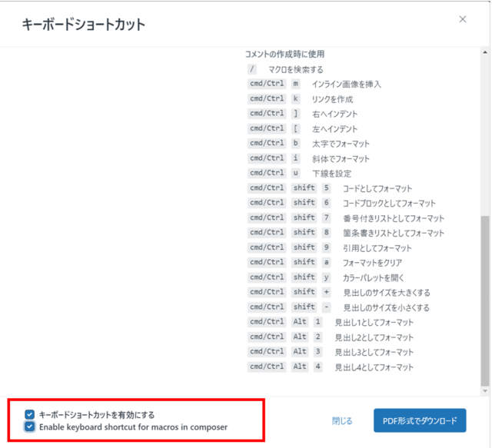This screenshot has height=448, width=492.
Task: Select the 番号付きリストとしてフォーマット text
Action: coord(394,218)
